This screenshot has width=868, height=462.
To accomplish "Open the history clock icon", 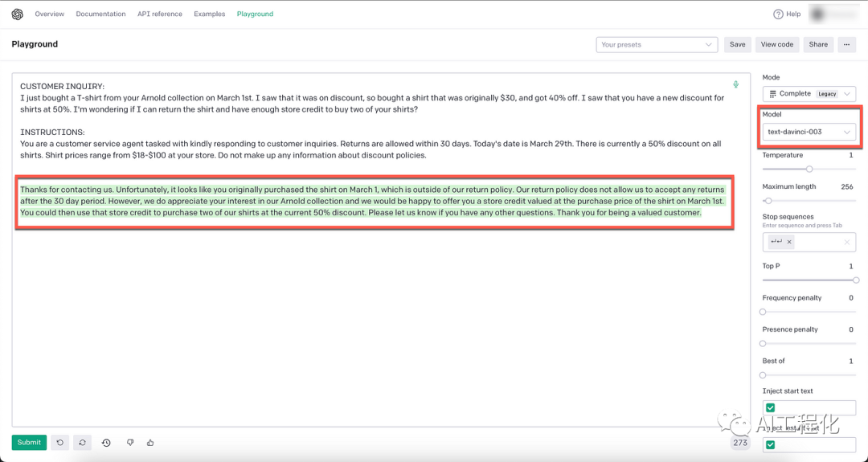I will (x=106, y=443).
